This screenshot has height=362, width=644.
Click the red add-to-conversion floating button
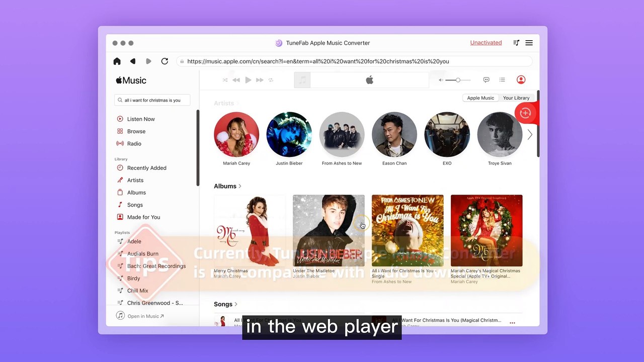pos(525,113)
